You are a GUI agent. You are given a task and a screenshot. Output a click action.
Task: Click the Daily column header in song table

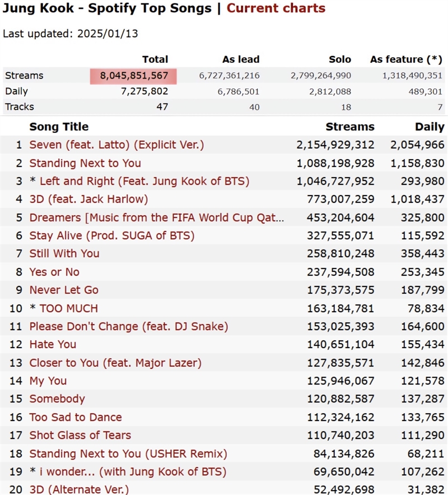pyautogui.click(x=430, y=127)
